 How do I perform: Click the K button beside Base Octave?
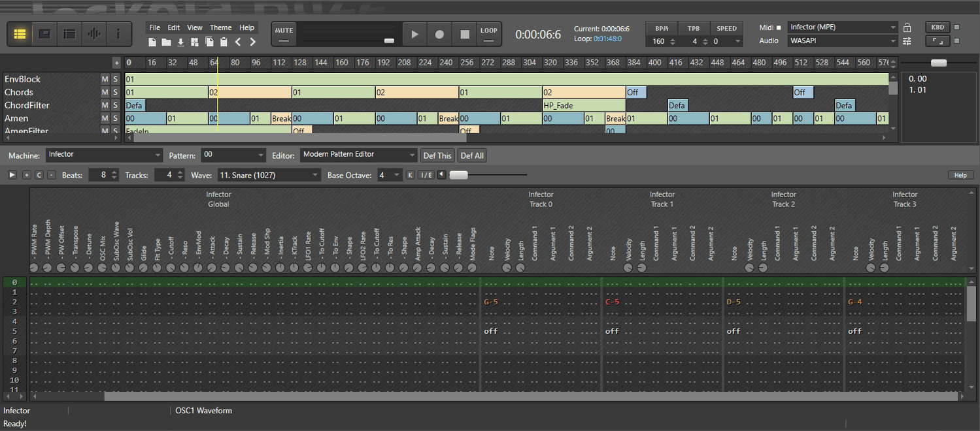pyautogui.click(x=411, y=175)
